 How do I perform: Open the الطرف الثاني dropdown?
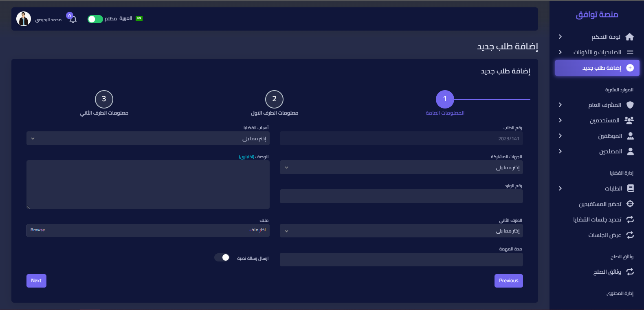[x=401, y=231]
